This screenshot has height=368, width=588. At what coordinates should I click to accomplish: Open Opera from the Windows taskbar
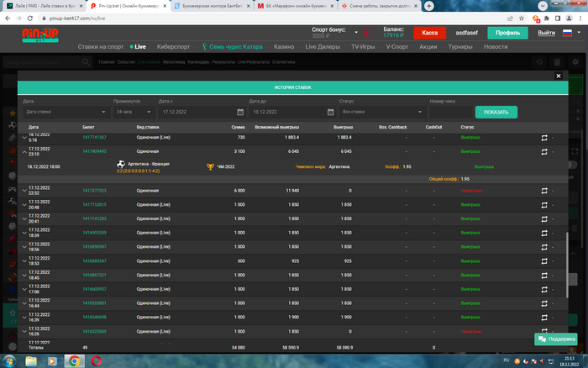point(96,361)
